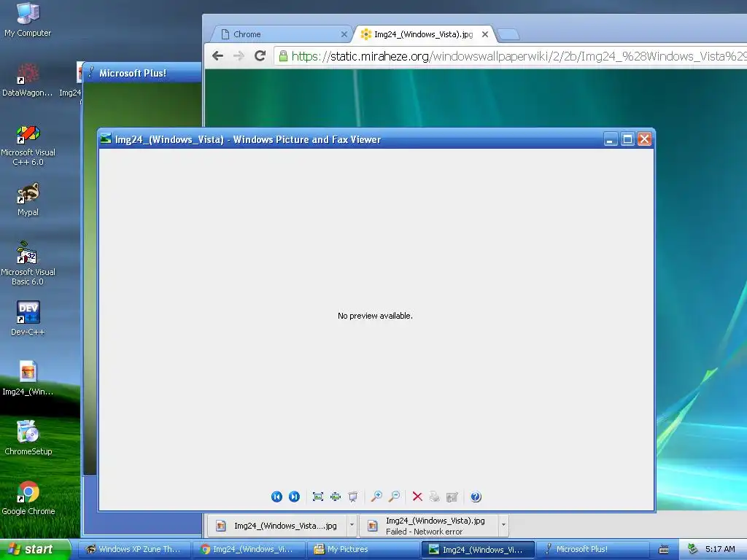747x560 pixels.
Task: Select Img24_(Windows_Vista).jpg browser tab
Action: click(x=423, y=34)
